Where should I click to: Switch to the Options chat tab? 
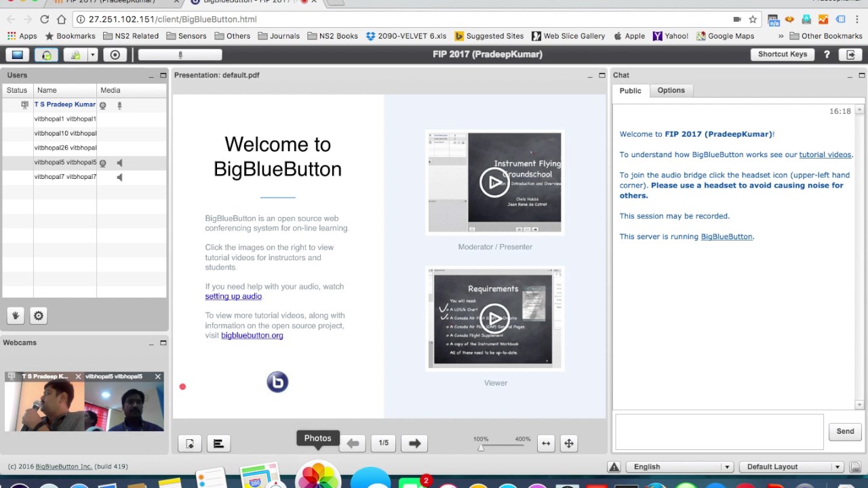(671, 90)
